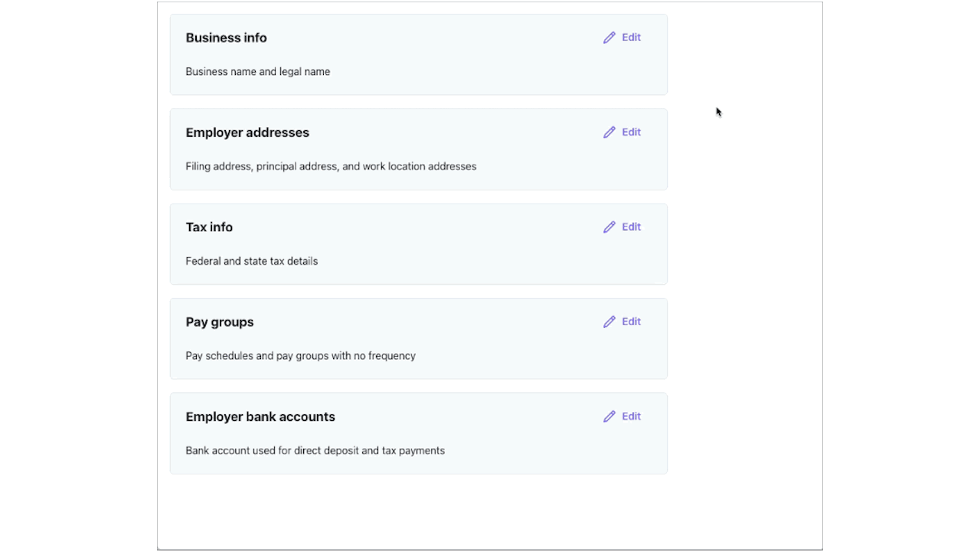The width and height of the screenshot is (980, 552).
Task: Click the 'Filing address, principal address' description
Action: [x=331, y=166]
